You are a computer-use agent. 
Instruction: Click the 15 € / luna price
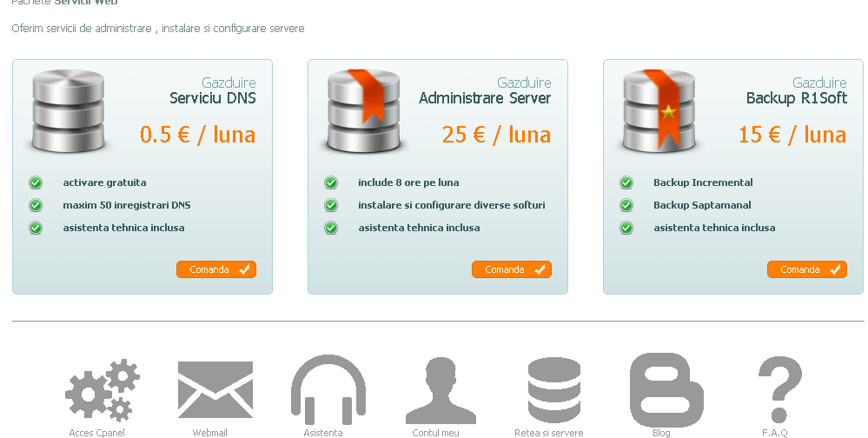[792, 135]
